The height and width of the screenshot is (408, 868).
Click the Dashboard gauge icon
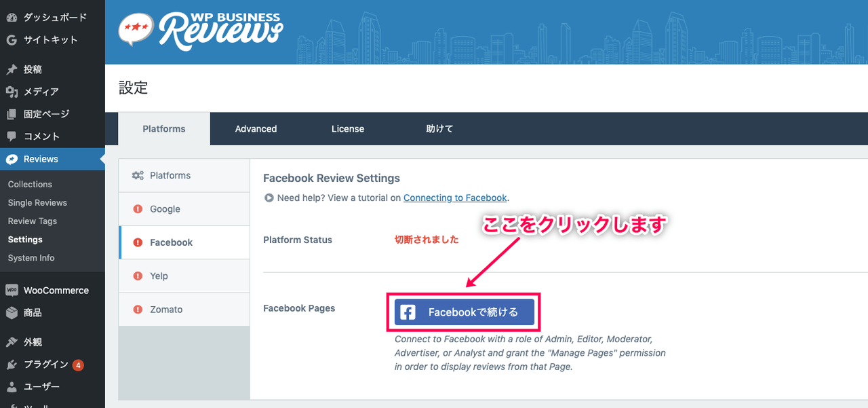click(x=12, y=17)
